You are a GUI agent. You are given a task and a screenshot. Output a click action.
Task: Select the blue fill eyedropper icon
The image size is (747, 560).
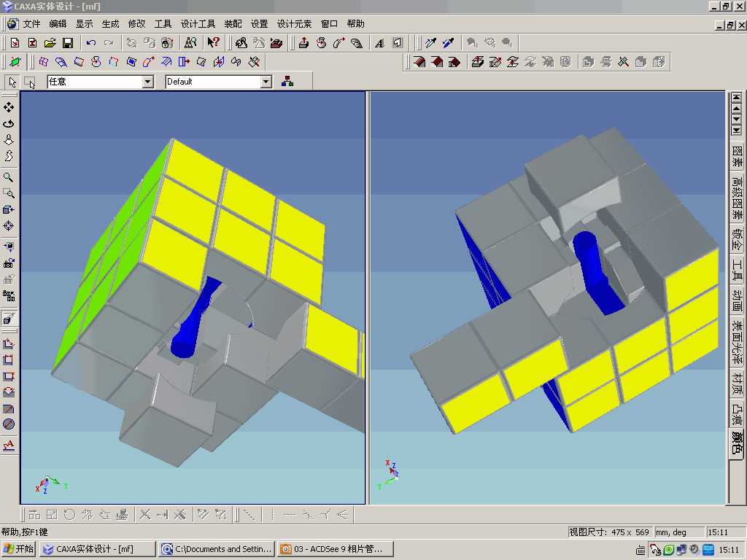pos(449,43)
